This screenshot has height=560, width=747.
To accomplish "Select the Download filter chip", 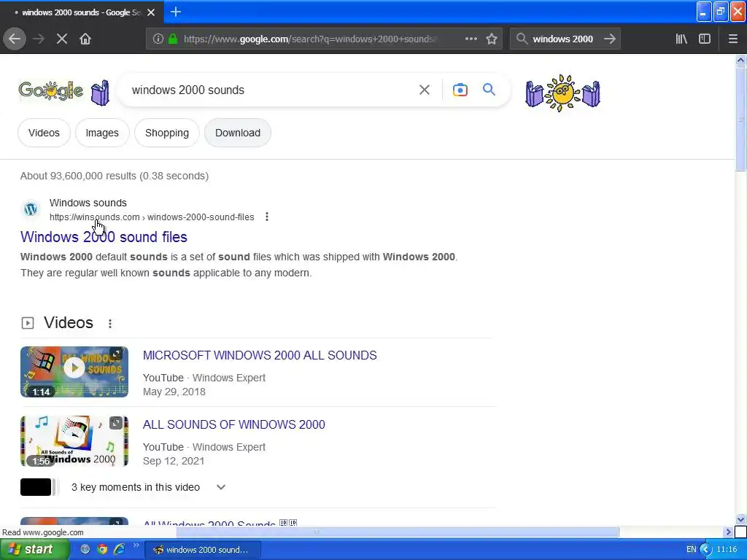I will click(238, 133).
